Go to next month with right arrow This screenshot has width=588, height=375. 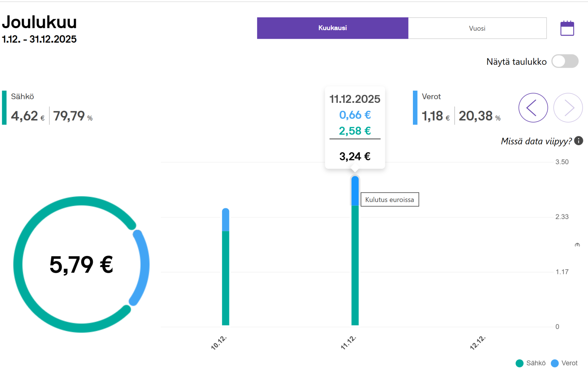568,108
